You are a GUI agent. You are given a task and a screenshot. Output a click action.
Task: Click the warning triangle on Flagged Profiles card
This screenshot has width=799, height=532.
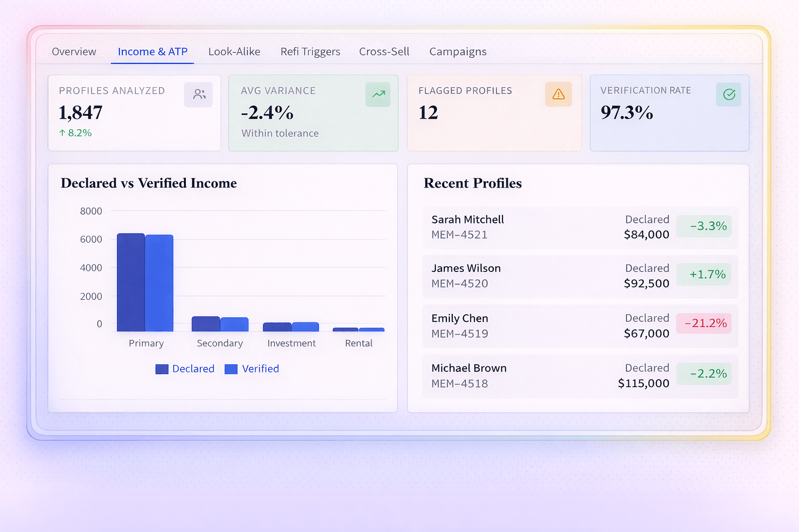(558, 94)
